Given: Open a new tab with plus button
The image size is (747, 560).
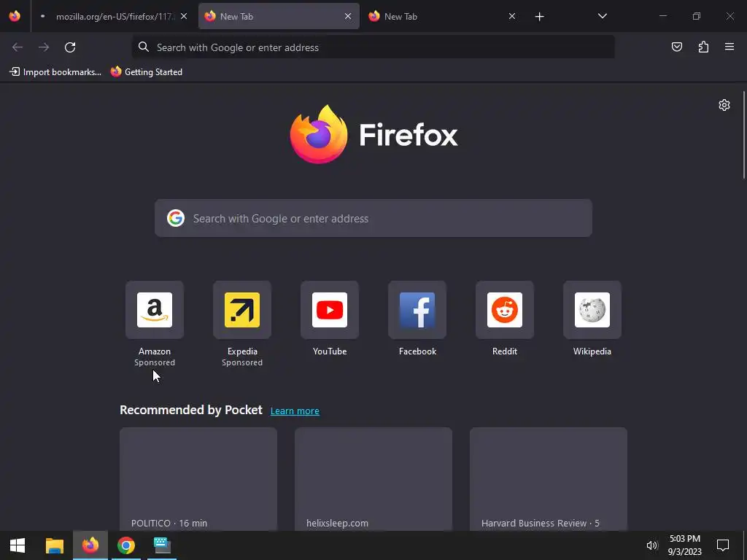Looking at the screenshot, I should tap(539, 17).
